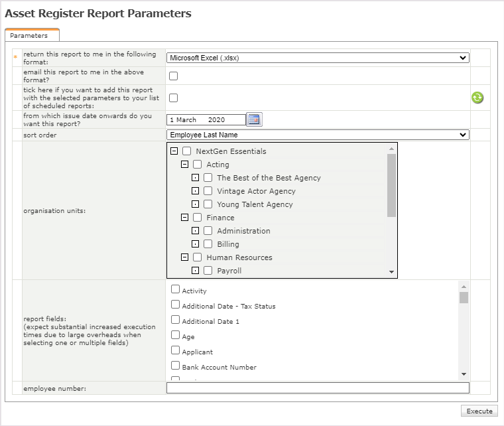Collapse the NextGen Essentials tree node
The width and height of the screenshot is (504, 426).
pyautogui.click(x=174, y=151)
